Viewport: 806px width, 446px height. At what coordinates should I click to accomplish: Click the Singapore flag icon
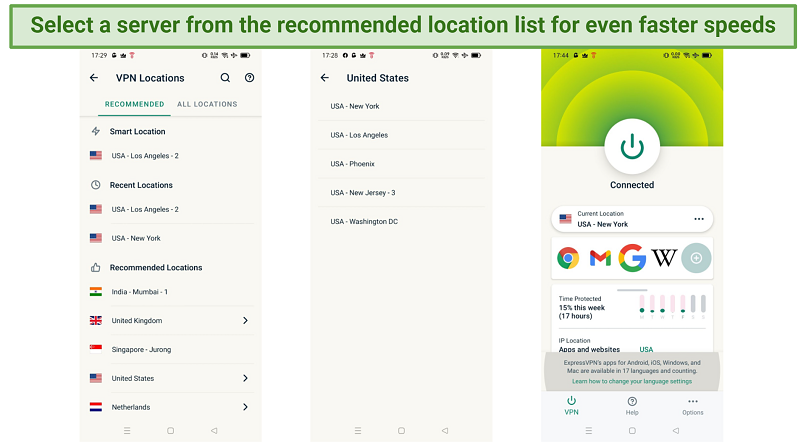click(96, 349)
